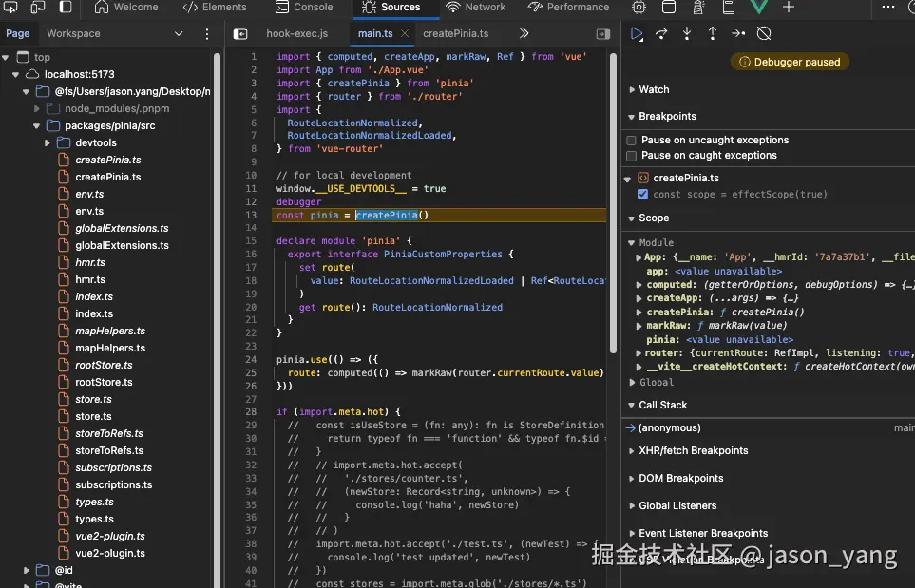The width and height of the screenshot is (915, 588).
Task: Click the Step arrow-dot icon
Action: pyautogui.click(x=738, y=33)
